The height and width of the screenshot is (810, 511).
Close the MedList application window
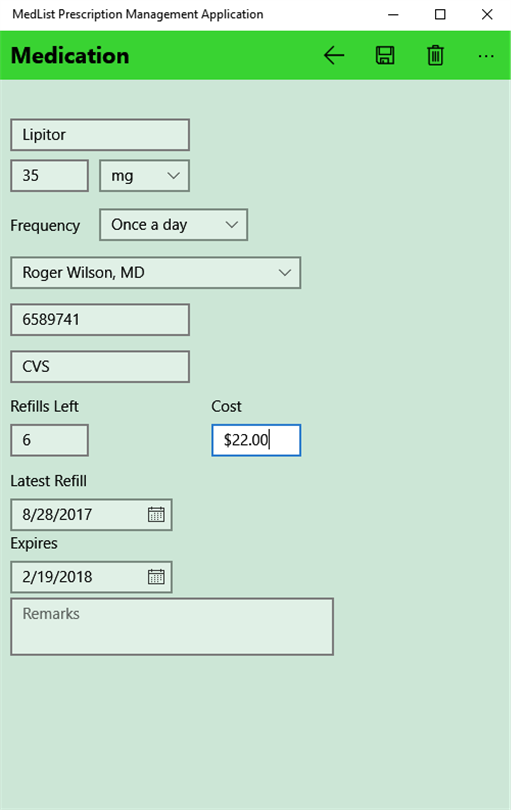[487, 14]
